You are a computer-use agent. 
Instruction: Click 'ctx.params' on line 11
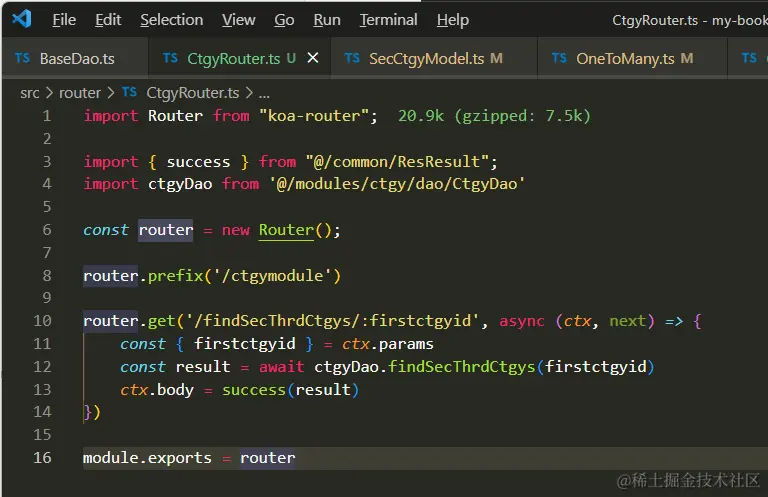pyautogui.click(x=387, y=344)
